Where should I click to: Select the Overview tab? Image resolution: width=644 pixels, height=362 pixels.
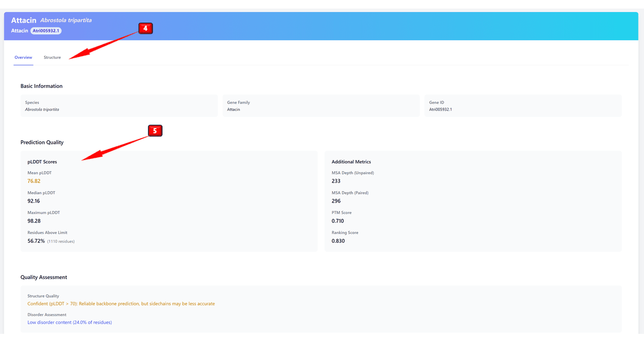click(x=23, y=57)
